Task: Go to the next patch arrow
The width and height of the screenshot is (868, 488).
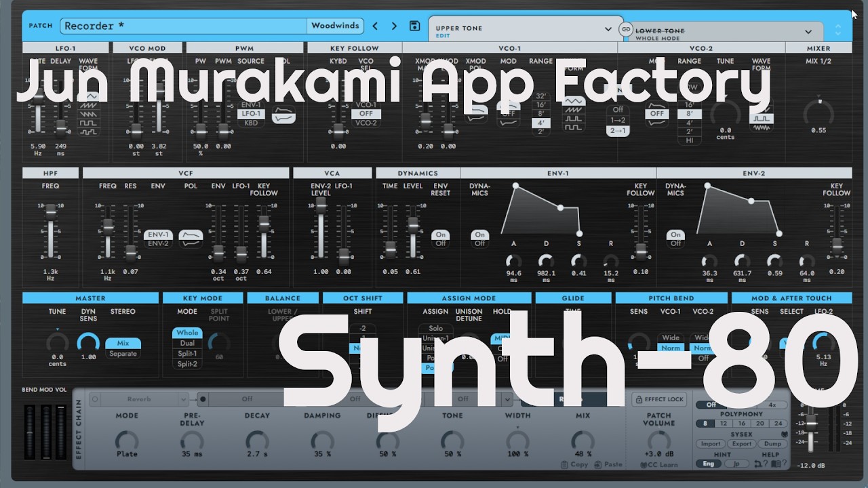Action: 394,26
